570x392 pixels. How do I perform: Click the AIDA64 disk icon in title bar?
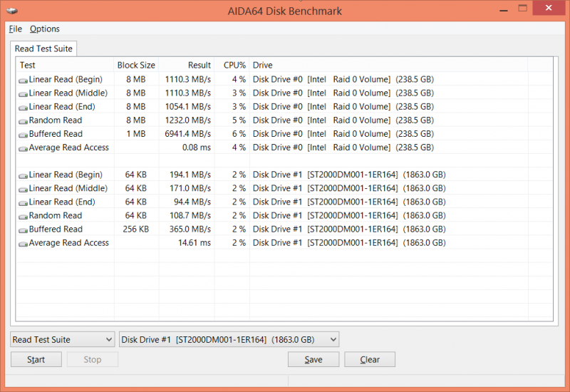coord(11,11)
